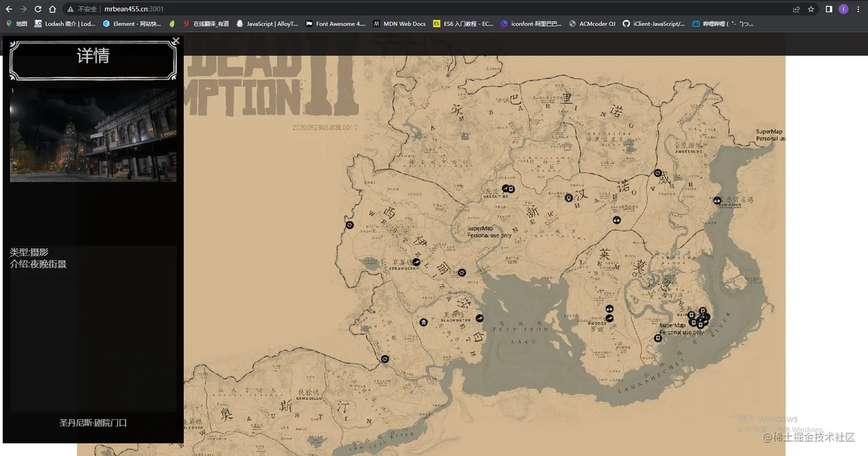Click the house marker west of Blackwater
Image resolution: width=868 pixels, height=456 pixels.
click(x=423, y=322)
